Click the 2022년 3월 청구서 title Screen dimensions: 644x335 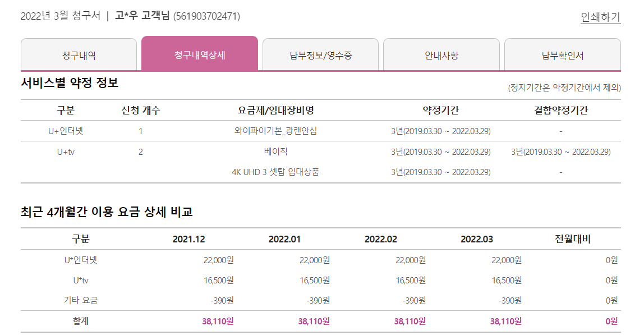(59, 16)
